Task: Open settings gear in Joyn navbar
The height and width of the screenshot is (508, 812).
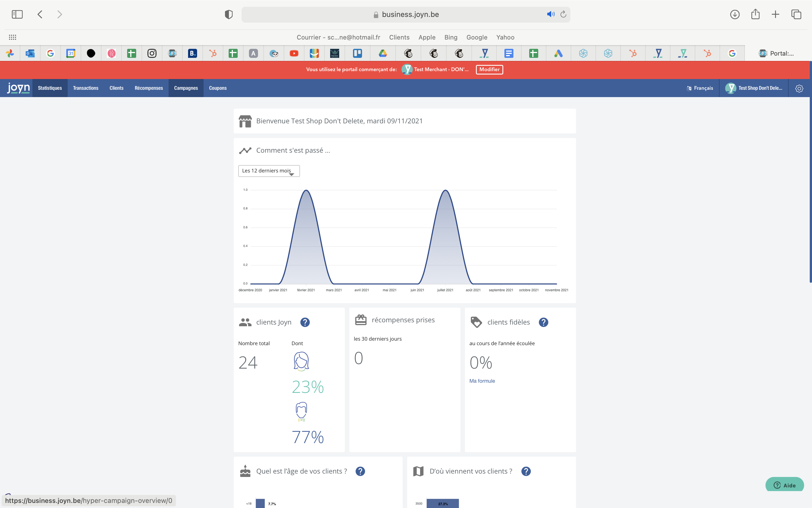Action: coord(799,88)
